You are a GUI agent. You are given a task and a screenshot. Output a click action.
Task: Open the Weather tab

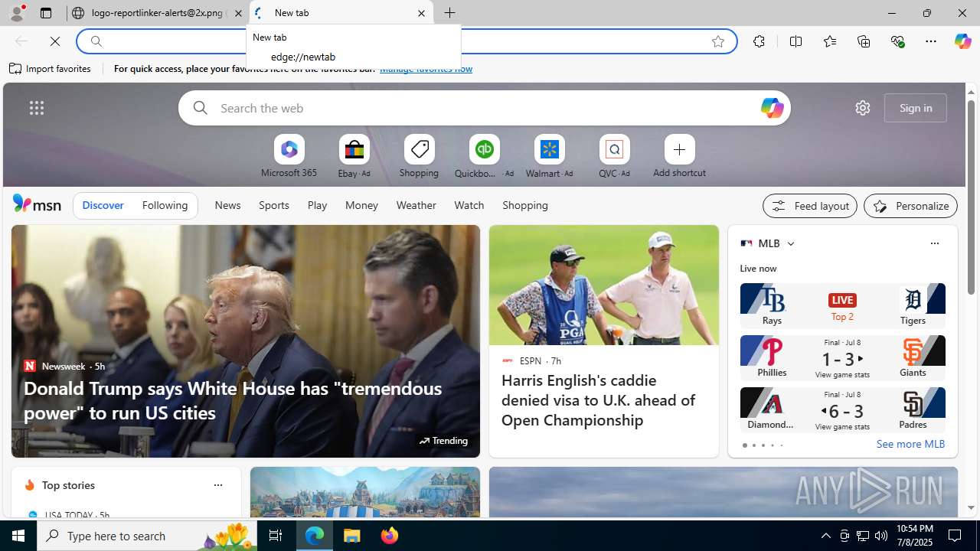coord(416,205)
